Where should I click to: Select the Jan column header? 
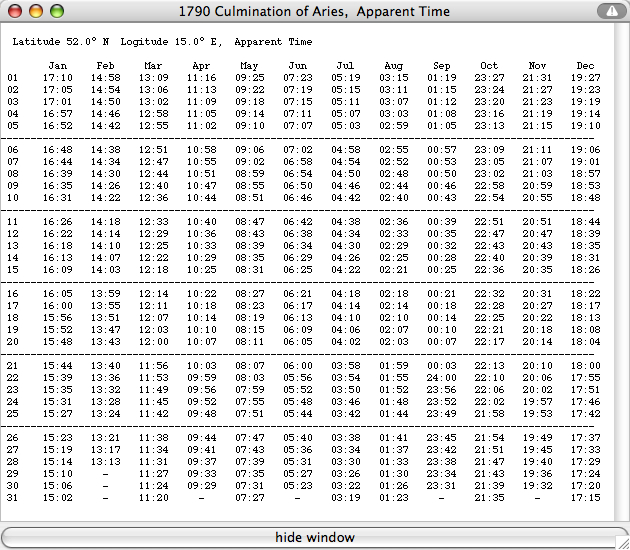point(58,66)
